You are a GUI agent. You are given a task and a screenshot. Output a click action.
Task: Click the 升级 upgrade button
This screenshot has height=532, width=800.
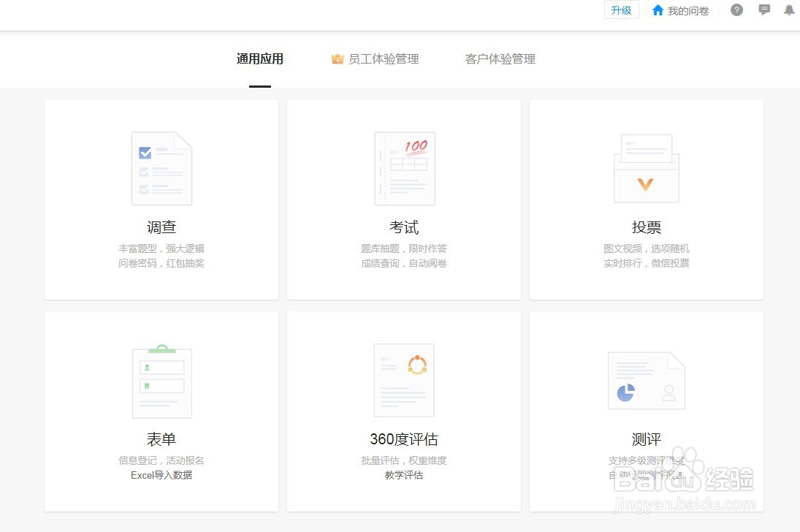(x=621, y=10)
